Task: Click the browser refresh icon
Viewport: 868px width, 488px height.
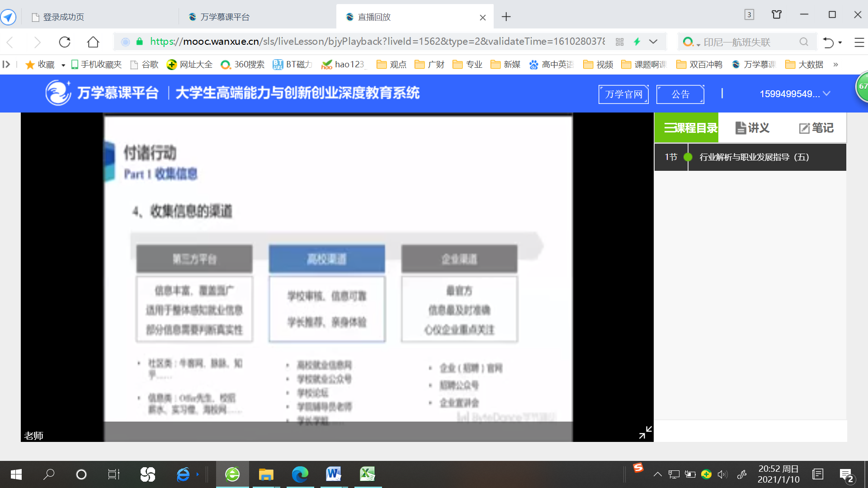Action: (x=65, y=42)
